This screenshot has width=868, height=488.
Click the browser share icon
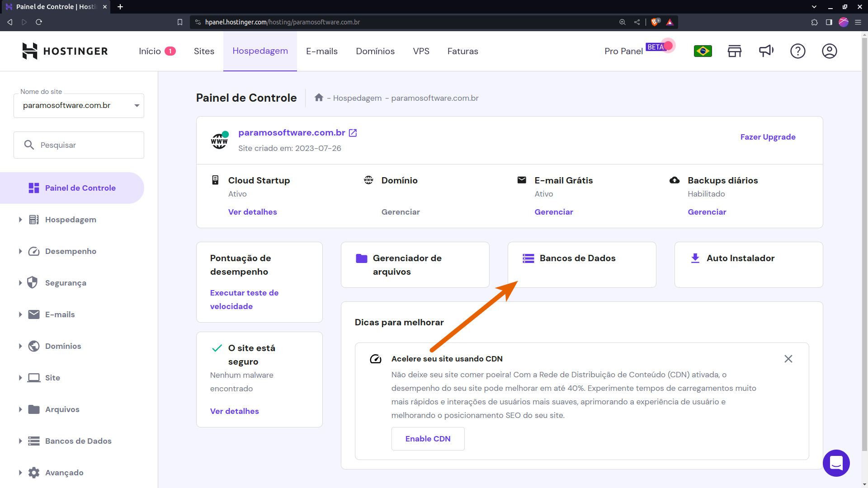(x=637, y=22)
